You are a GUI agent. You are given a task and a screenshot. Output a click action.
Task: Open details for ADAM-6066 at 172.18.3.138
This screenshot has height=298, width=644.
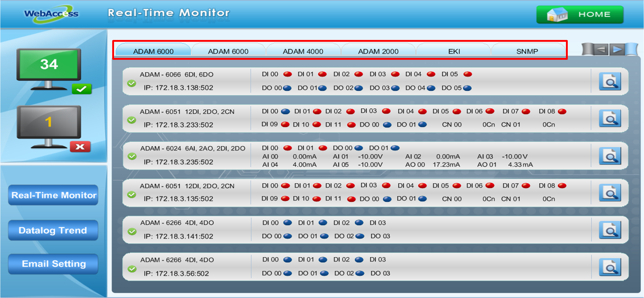tap(610, 81)
